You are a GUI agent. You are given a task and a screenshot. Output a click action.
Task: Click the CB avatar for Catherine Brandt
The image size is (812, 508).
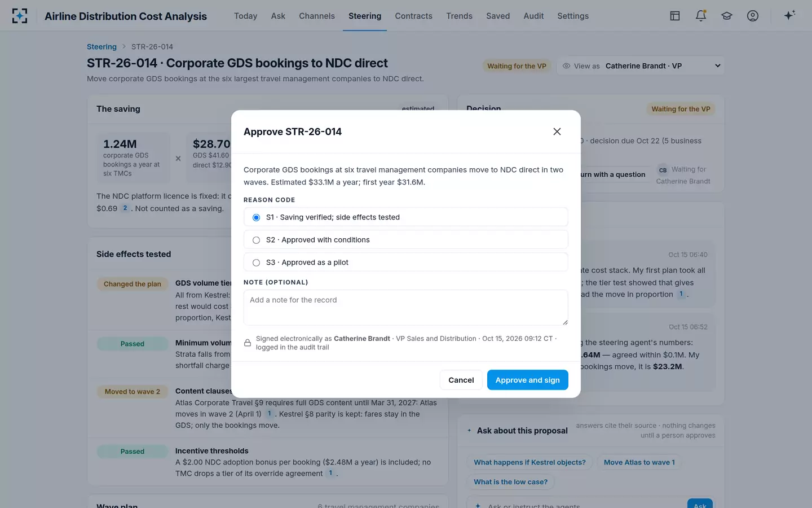(663, 170)
